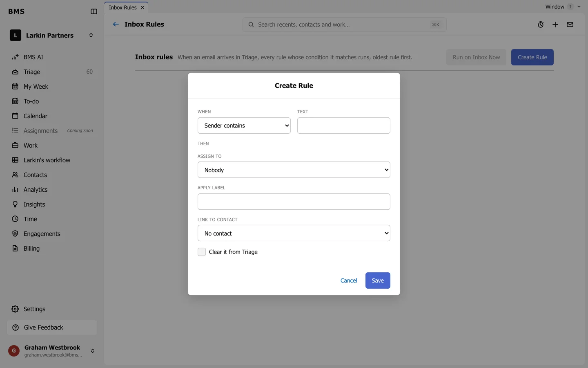This screenshot has width=588, height=368.
Task: Focus the Text input field
Action: point(344,126)
